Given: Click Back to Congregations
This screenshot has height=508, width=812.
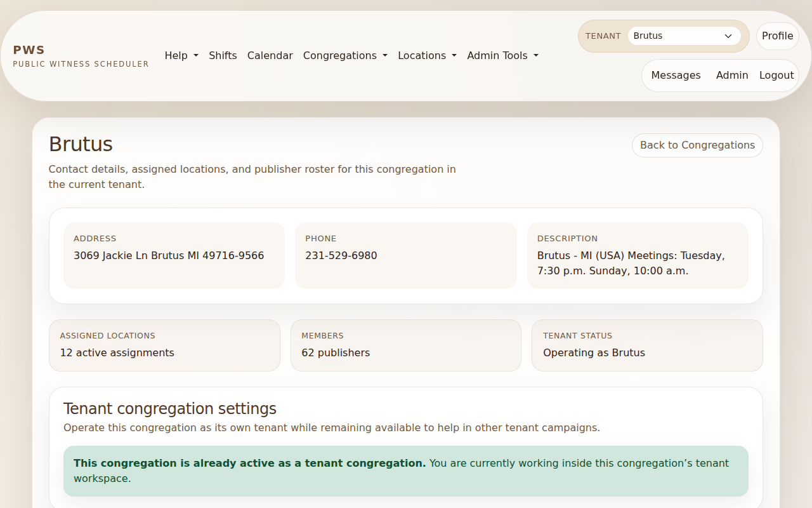Looking at the screenshot, I should (697, 145).
